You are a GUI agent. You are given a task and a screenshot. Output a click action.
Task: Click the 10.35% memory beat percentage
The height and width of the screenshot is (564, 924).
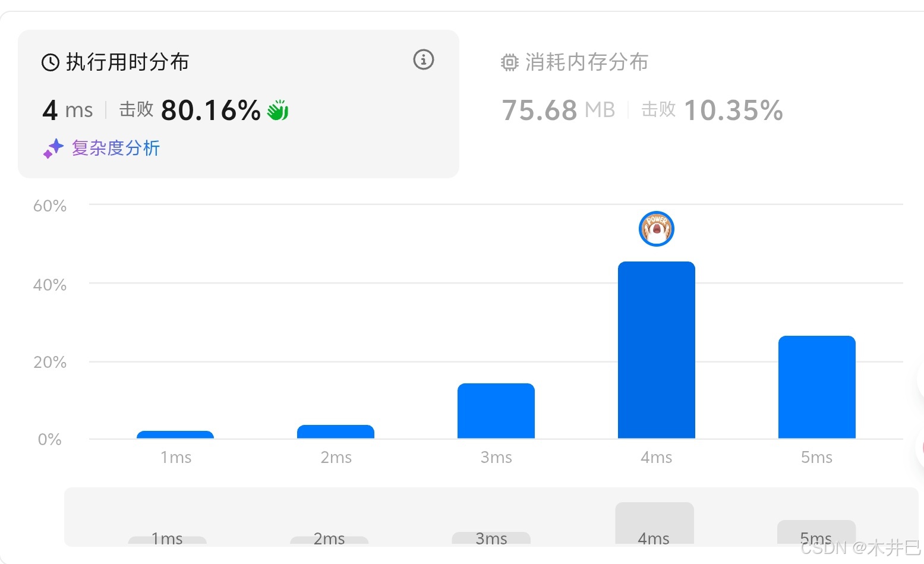click(734, 110)
